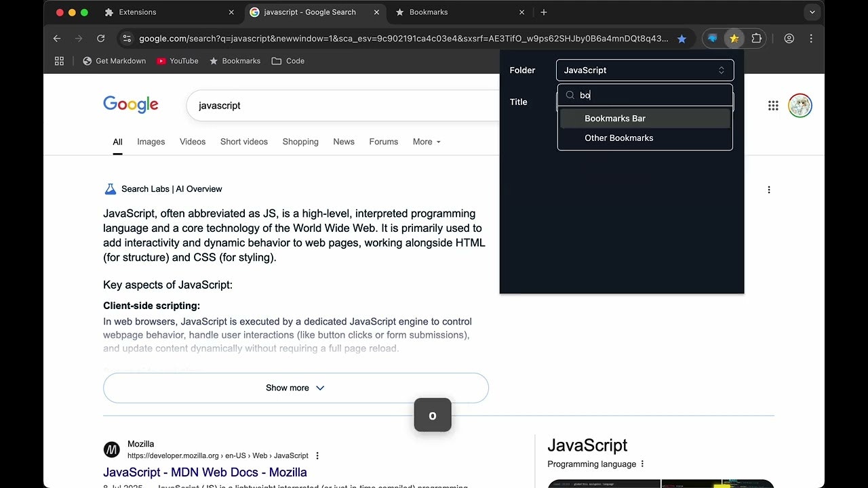Close the Extensions tab
Image resolution: width=868 pixels, height=488 pixels.
(231, 12)
